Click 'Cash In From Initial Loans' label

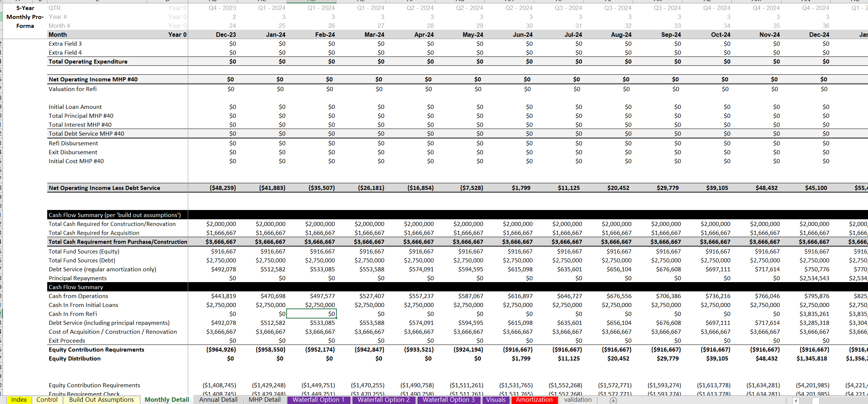83,305
